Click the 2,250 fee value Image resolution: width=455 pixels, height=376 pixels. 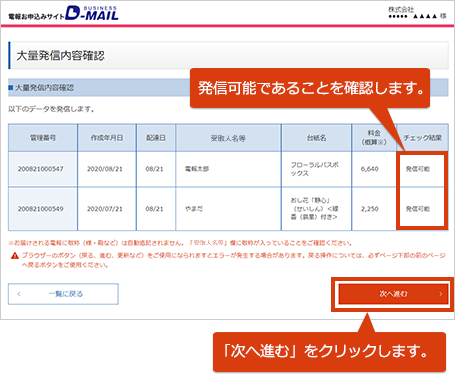pos(370,209)
